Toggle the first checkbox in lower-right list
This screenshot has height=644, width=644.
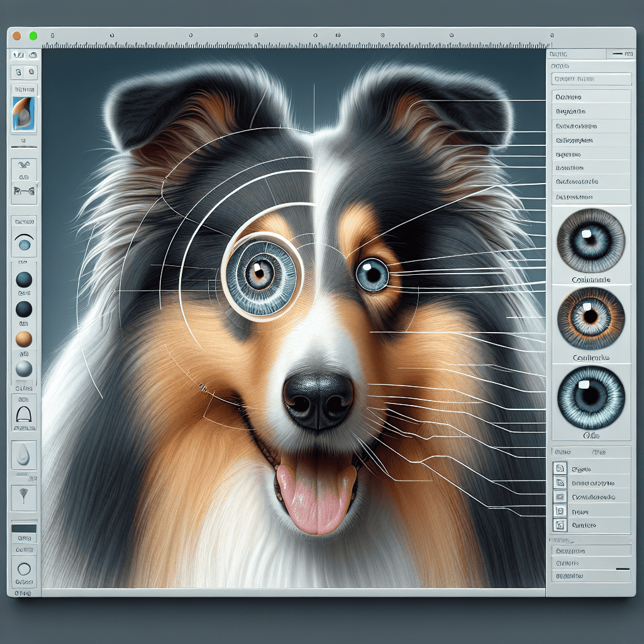[558, 469]
